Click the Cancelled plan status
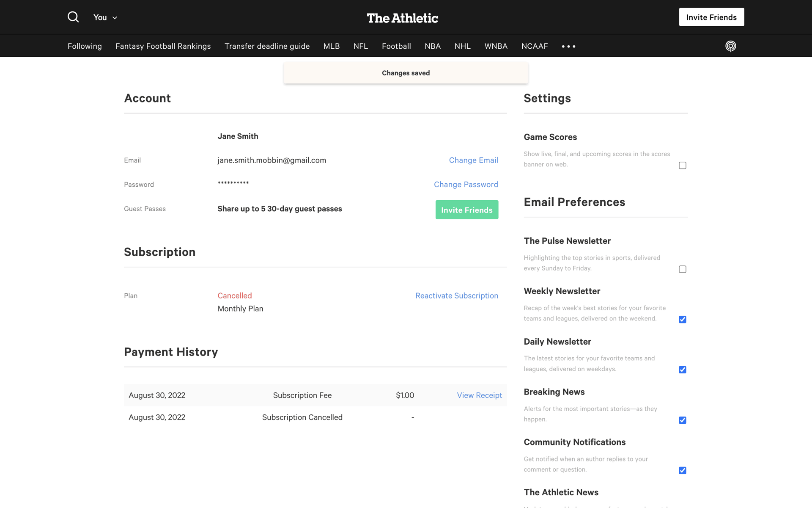812x508 pixels. tap(235, 295)
